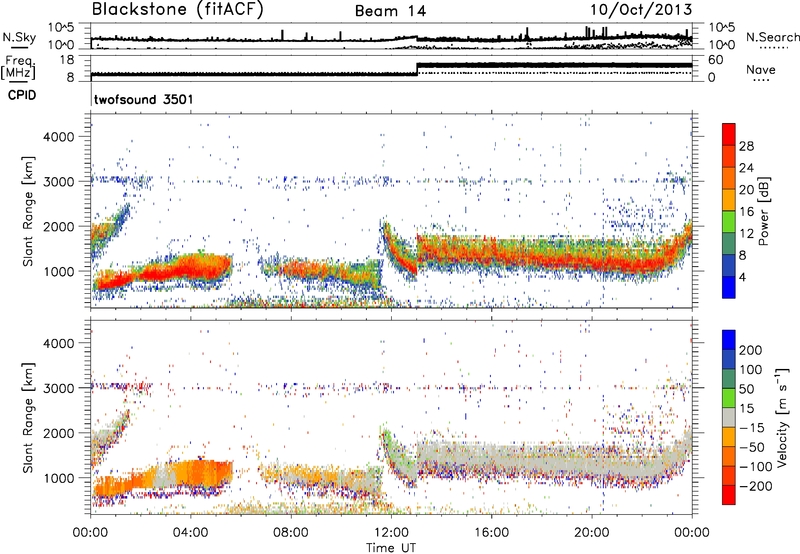Screen dimensions: 800x554
Task: Click the 3000 tick in the power panel
Action: [x=58, y=182]
